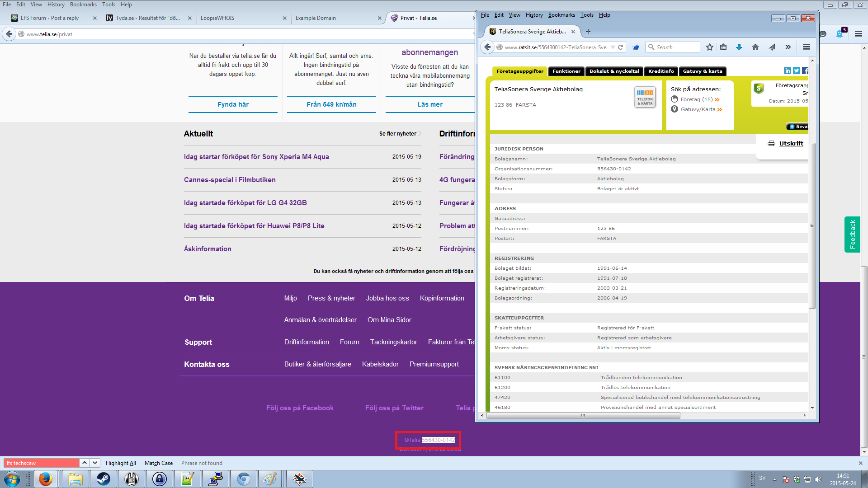
Task: Open the Bookmarks menu in the Ratsit window
Action: coord(561,15)
